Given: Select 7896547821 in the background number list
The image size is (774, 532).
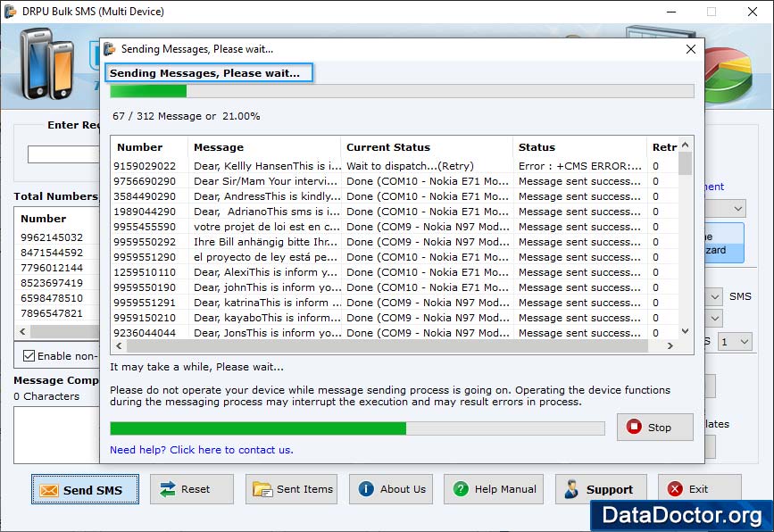Looking at the screenshot, I should tap(52, 313).
